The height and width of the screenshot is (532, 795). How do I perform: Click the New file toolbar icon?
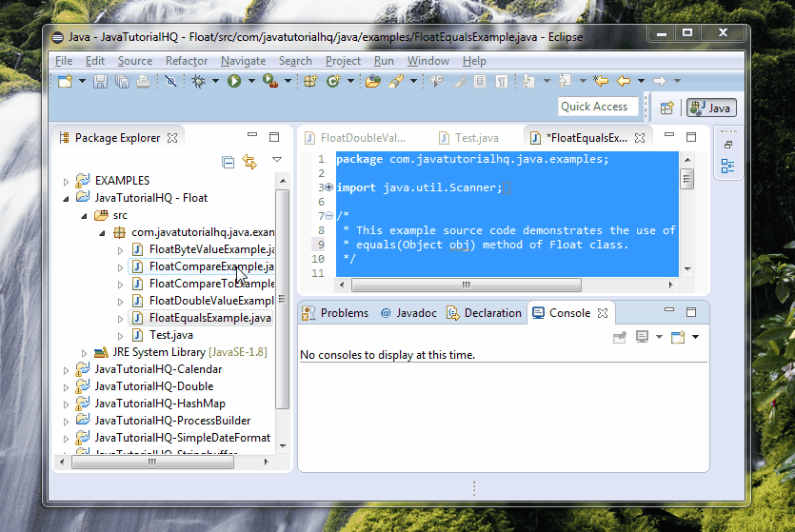click(x=66, y=81)
